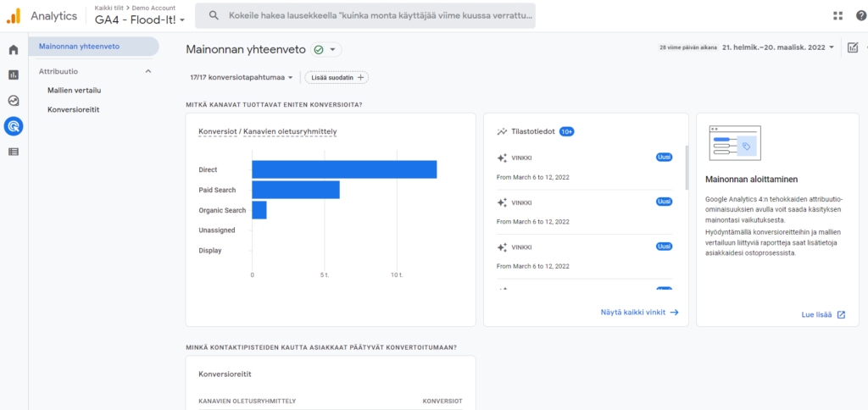868x410 pixels.
Task: Click the Tilastotiedot insights sparkle icon
Action: pyautogui.click(x=502, y=131)
